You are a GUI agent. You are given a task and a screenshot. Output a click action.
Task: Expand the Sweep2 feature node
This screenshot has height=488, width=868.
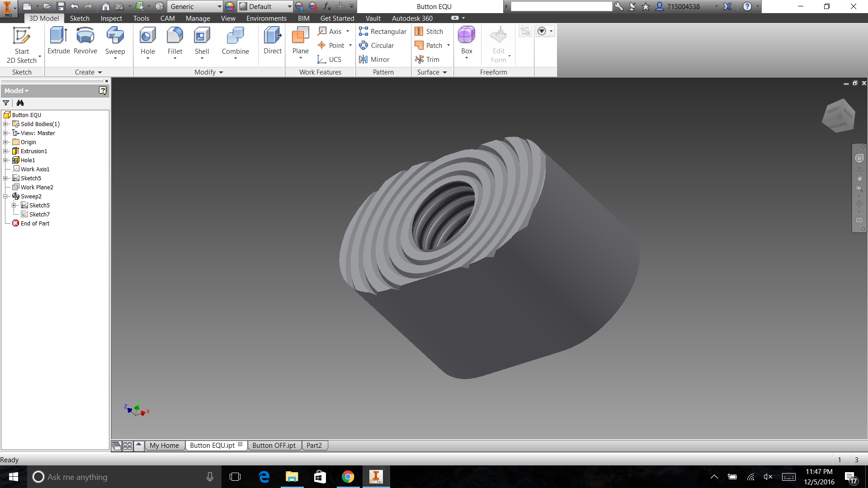point(5,196)
